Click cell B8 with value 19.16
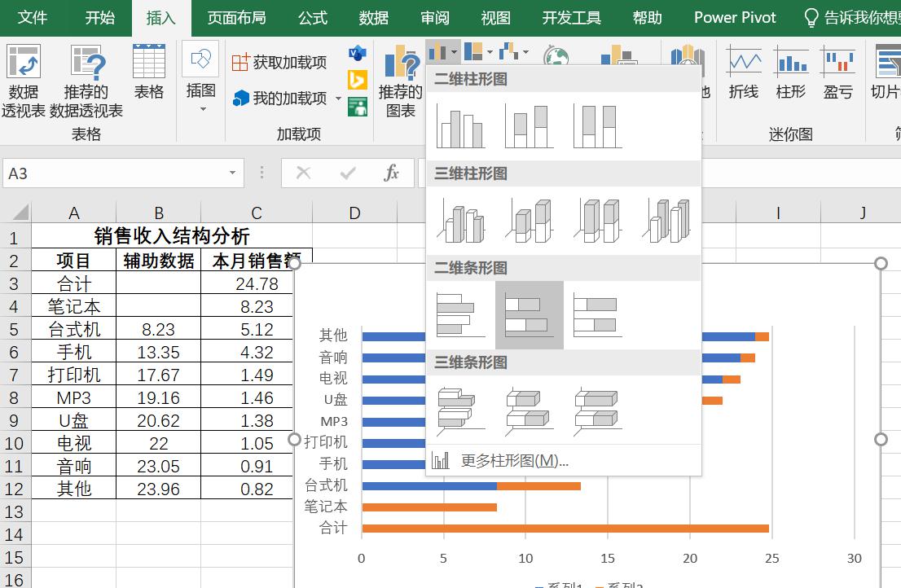901x588 pixels. coord(159,397)
